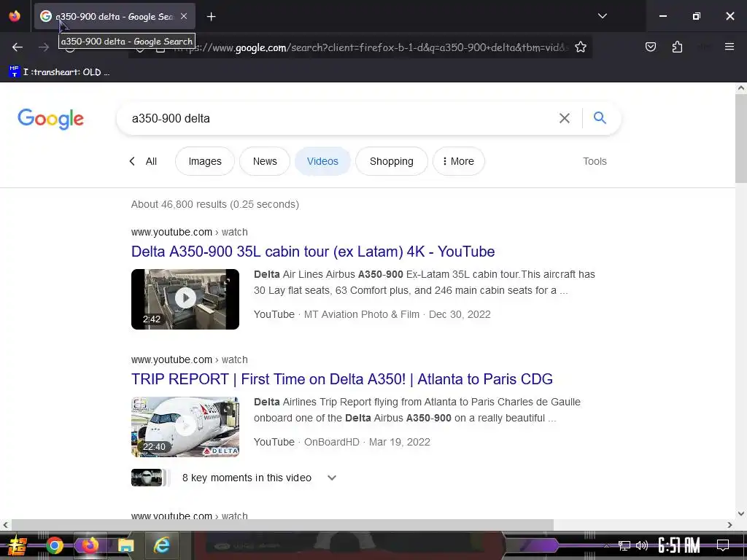This screenshot has height=560, width=747.
Task: Click the vertical scrollbar thumb
Action: point(741,138)
